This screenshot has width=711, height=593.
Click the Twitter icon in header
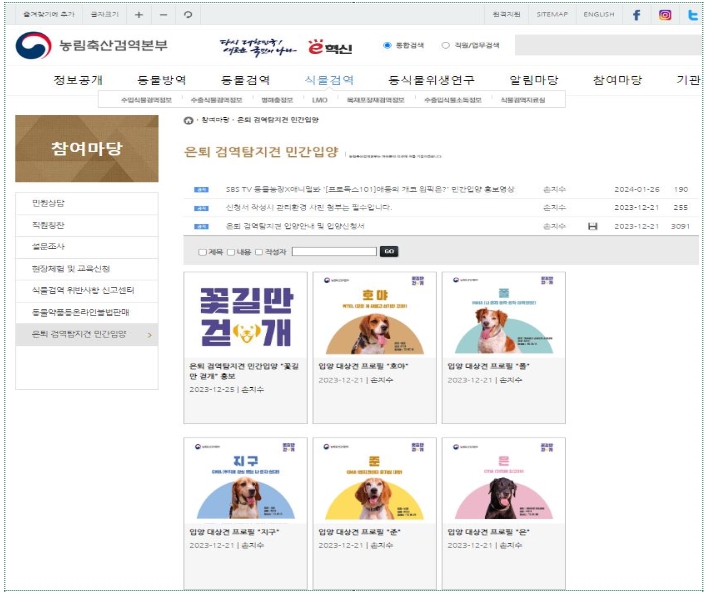tap(693, 15)
